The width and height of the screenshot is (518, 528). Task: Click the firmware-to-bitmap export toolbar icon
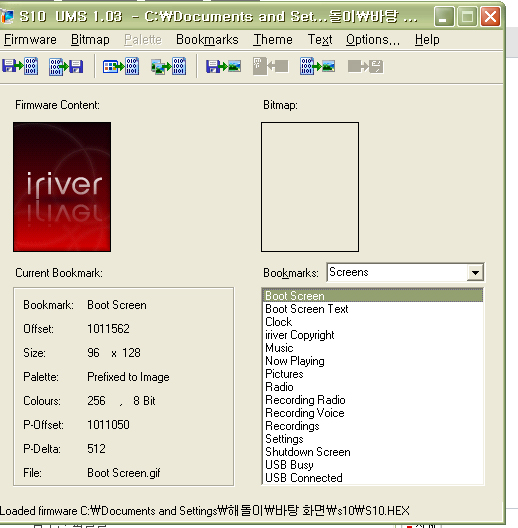[317, 66]
